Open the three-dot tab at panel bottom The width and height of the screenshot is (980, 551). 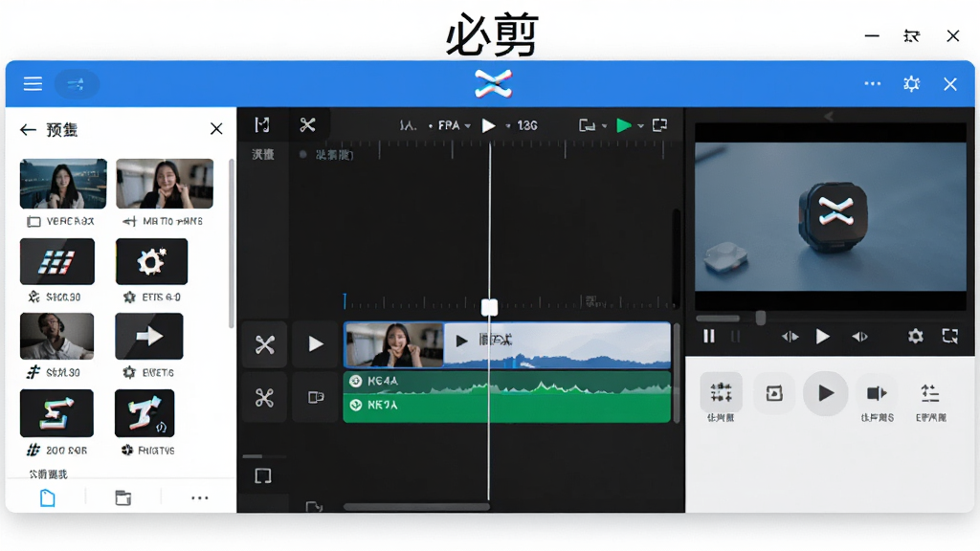[x=199, y=497]
